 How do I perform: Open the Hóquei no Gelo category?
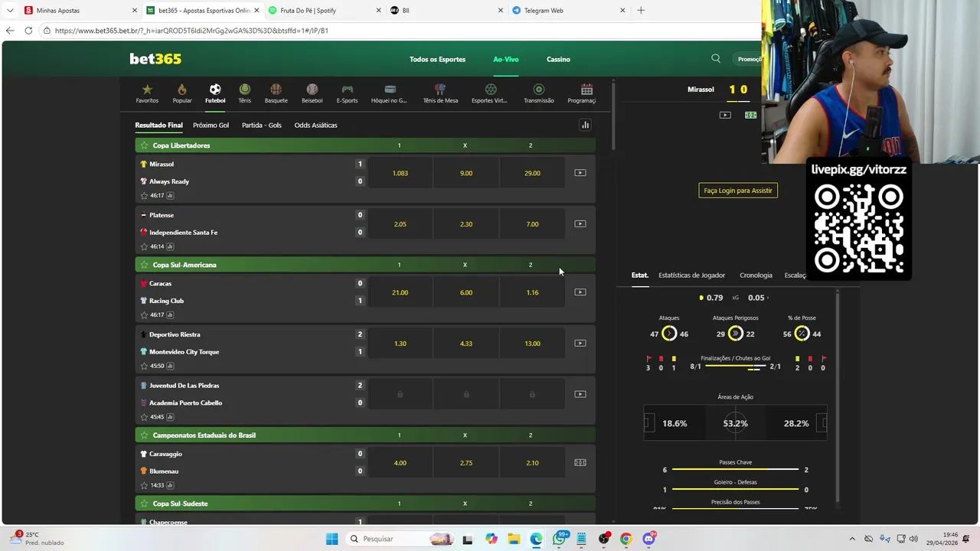pyautogui.click(x=389, y=94)
